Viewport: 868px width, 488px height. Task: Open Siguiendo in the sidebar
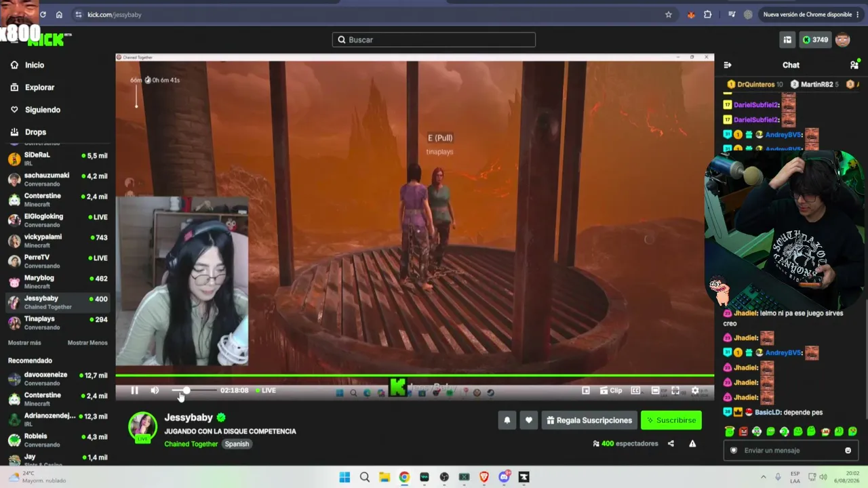[x=35, y=110]
